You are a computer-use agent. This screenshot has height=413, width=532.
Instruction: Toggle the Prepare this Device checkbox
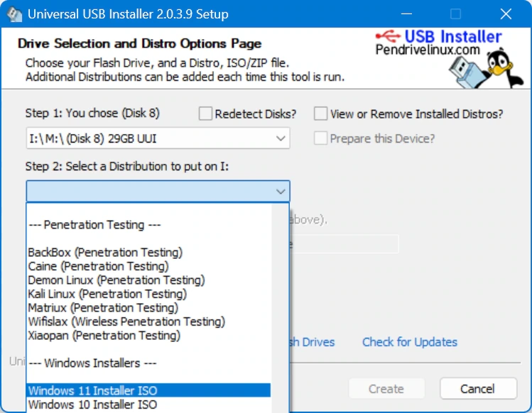320,138
